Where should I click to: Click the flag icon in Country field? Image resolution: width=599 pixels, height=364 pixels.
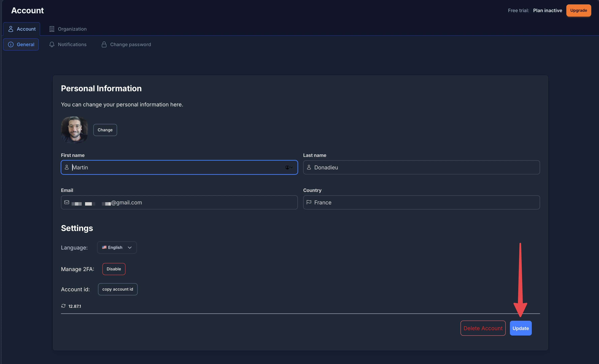coord(309,202)
